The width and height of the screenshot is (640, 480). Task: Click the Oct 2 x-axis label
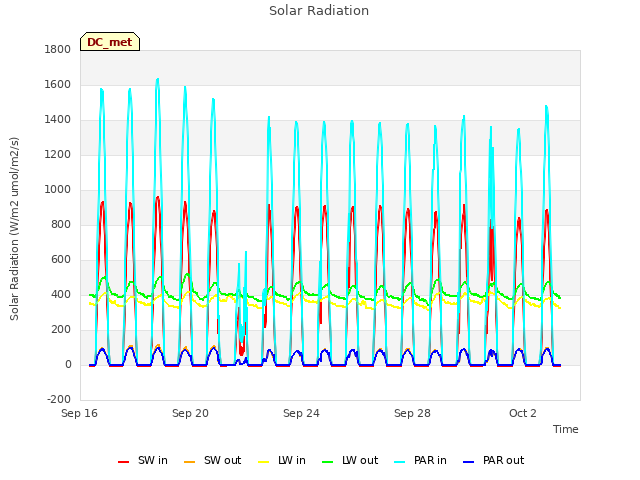(523, 413)
